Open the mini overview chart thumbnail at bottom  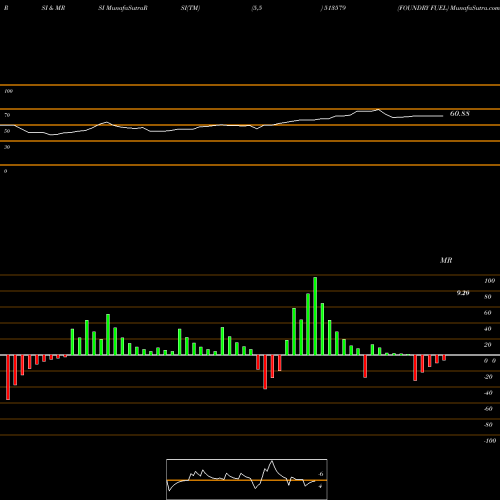[247, 479]
